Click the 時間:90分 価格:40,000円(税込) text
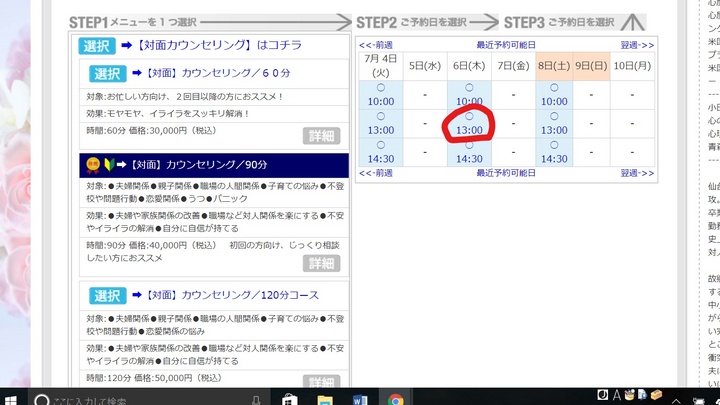This screenshot has width=720, height=405. pyautogui.click(x=152, y=245)
